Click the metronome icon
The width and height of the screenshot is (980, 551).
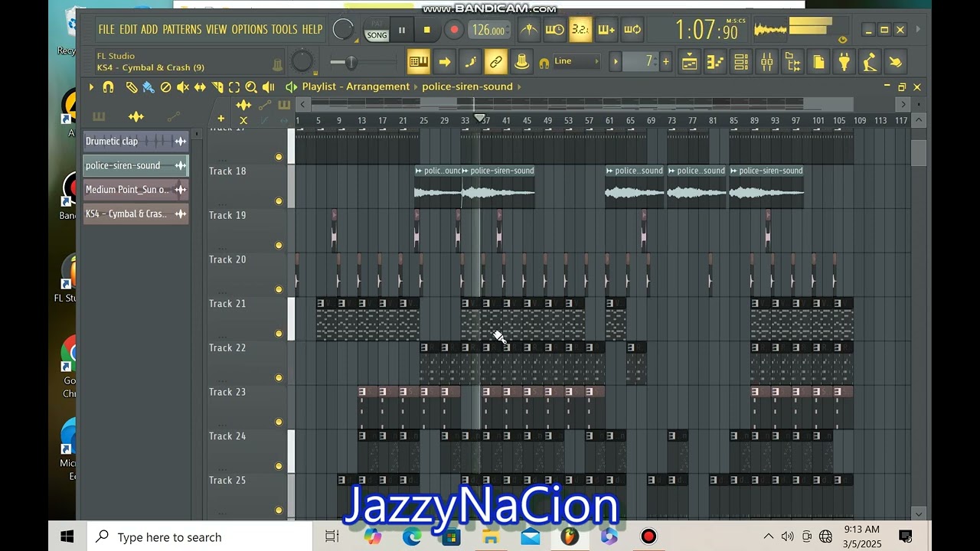[529, 30]
